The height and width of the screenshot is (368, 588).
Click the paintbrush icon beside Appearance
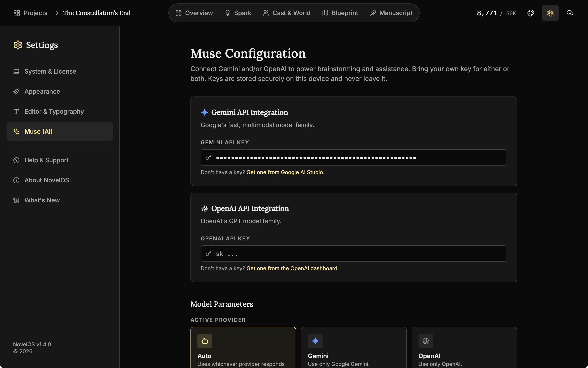tap(16, 92)
